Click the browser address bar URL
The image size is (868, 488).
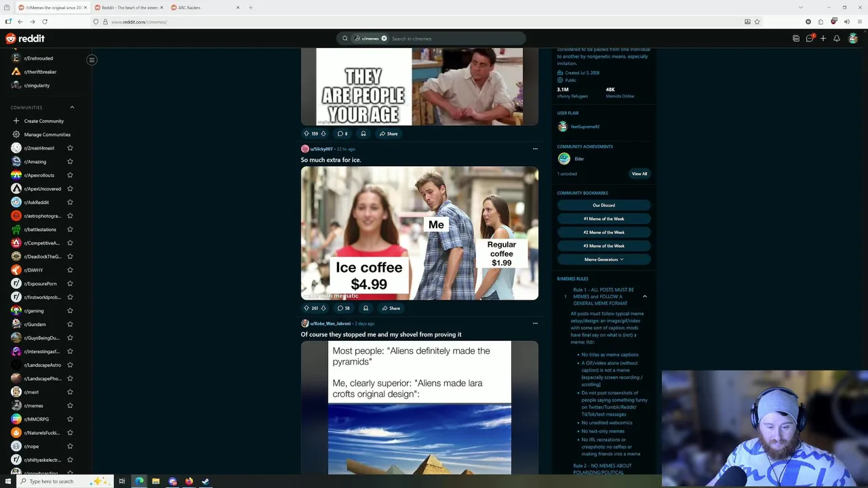click(x=139, y=22)
